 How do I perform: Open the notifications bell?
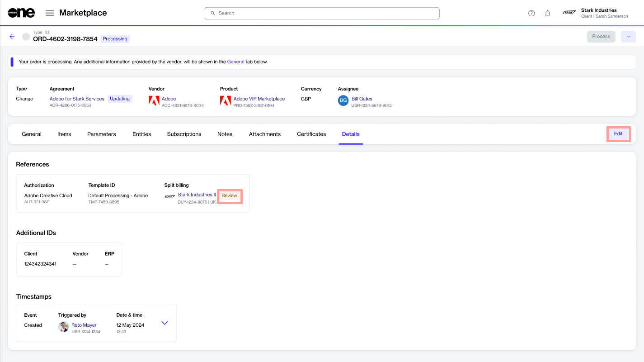[547, 13]
